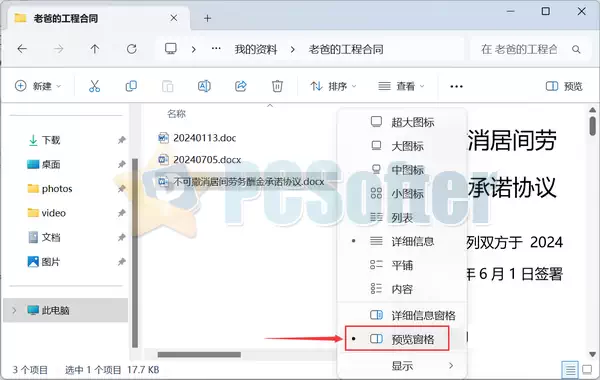
Task: Choose 平铺 view
Action: pyautogui.click(x=402, y=265)
